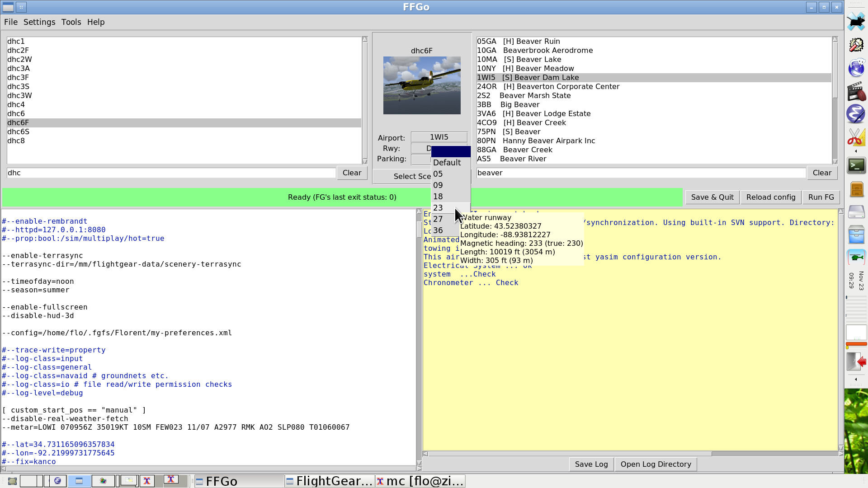Viewport: 868px width, 488px height.
Task: Click the Reload config button
Action: (771, 197)
